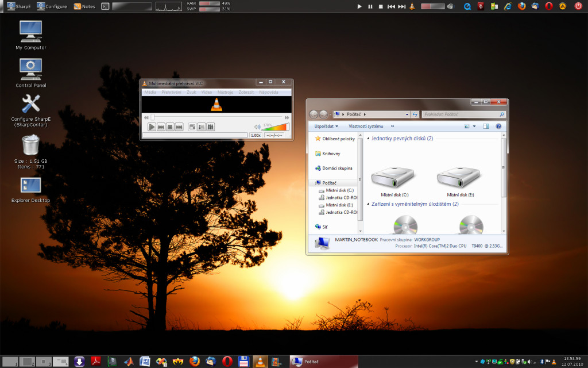Screen dimensions: 588x368
Task: Click Vlastnosti systému in Explorer toolbar
Action: 366,126
